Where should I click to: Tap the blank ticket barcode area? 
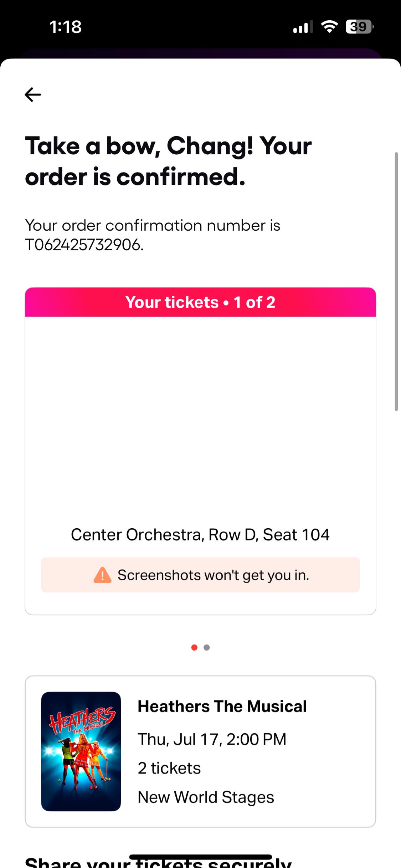(x=200, y=417)
